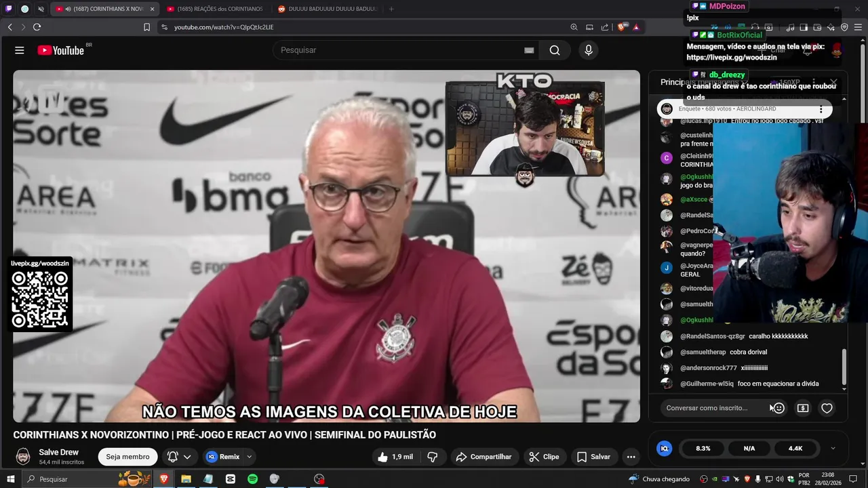Screen dimensions: 868x488
Task: Open the Salve Drew channel avatar
Action: click(x=23, y=456)
